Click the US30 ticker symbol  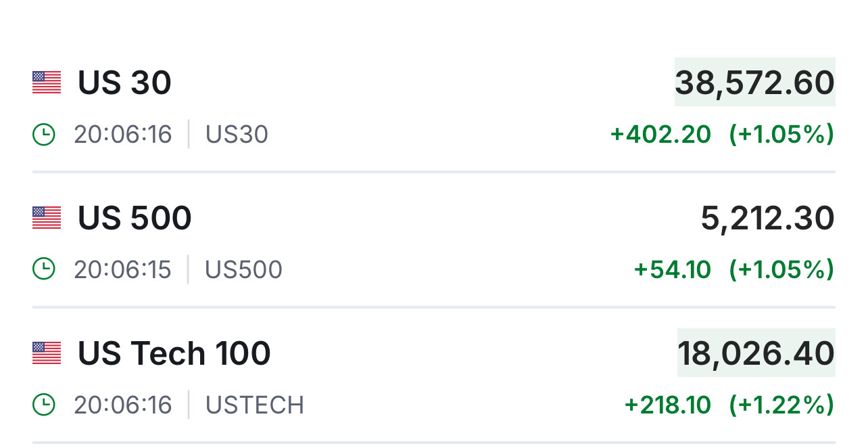coord(237,135)
